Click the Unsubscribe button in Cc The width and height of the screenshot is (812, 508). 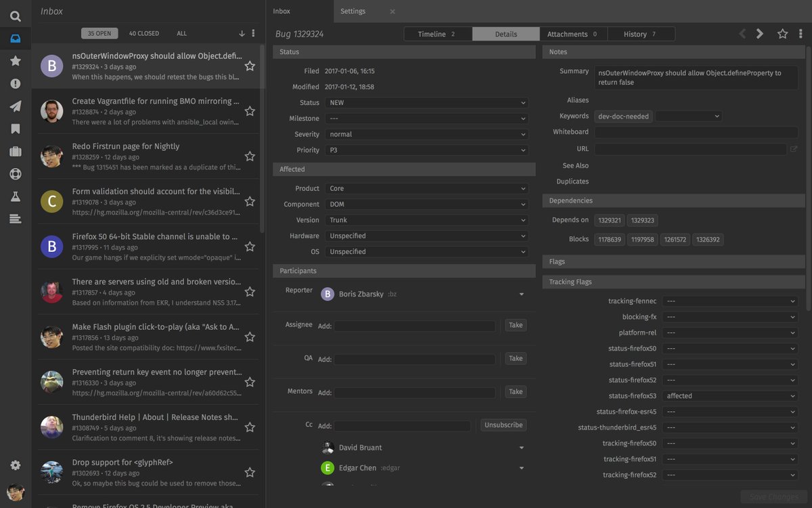point(503,425)
